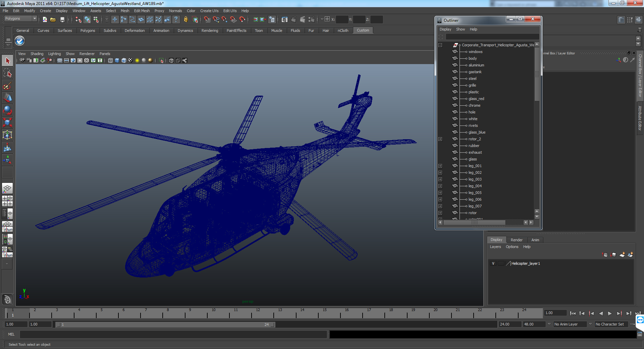Open the Create UVs menu
Image resolution: width=644 pixels, height=349 pixels.
tap(209, 11)
